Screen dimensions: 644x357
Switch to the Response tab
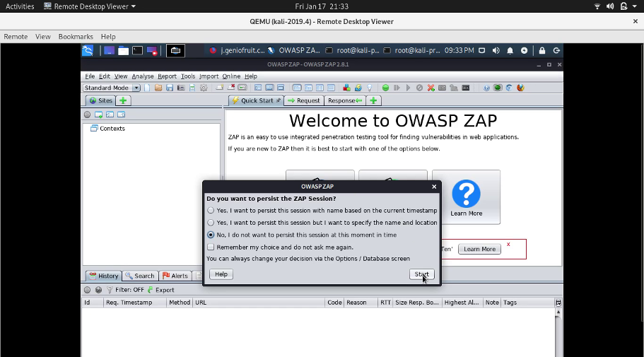point(344,100)
